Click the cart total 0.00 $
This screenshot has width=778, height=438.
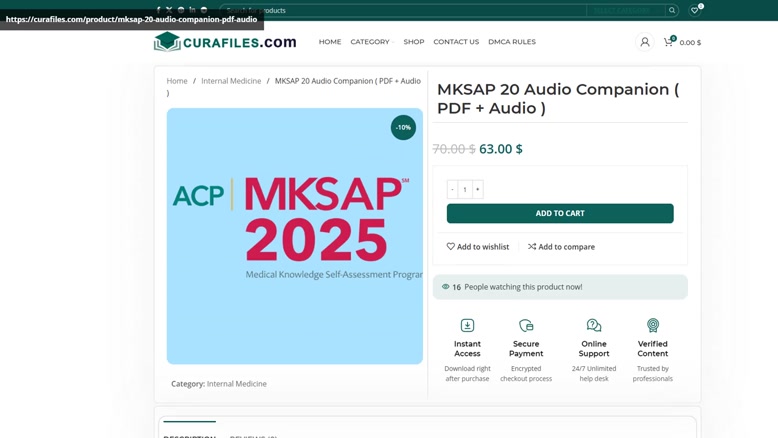[690, 43]
